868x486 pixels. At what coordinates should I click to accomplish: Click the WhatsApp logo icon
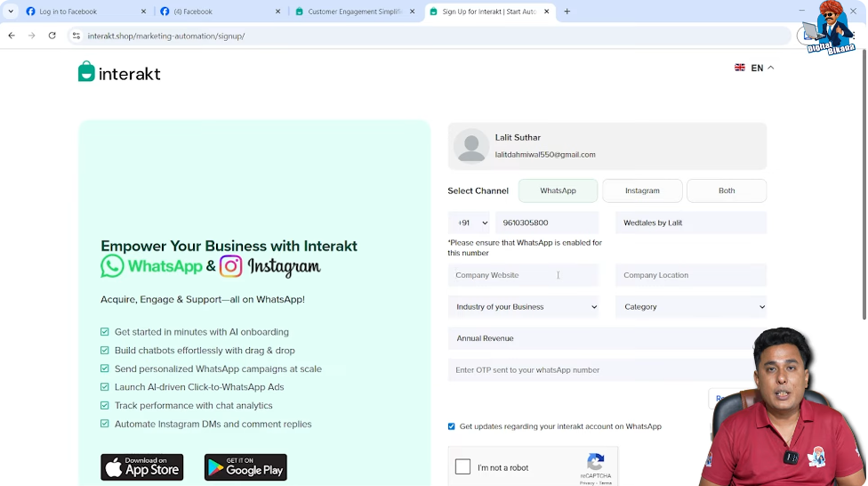[x=112, y=266]
